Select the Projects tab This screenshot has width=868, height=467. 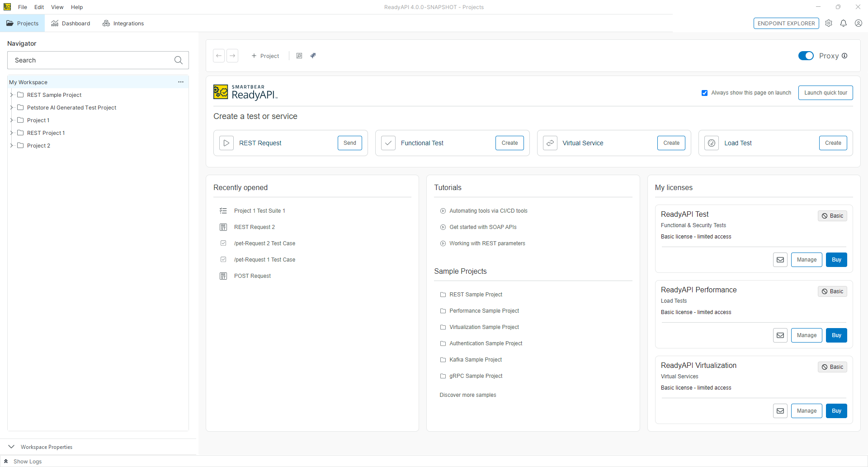22,23
